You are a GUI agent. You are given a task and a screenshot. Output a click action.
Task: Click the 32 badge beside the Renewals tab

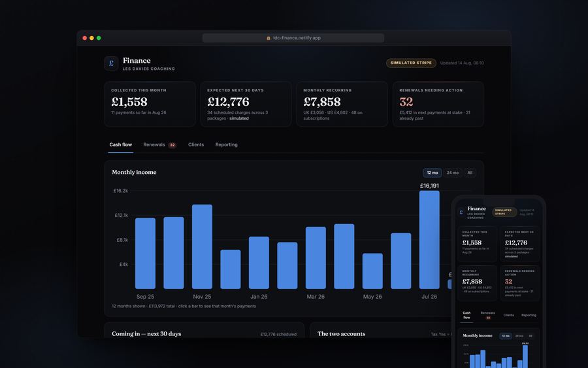click(x=172, y=145)
